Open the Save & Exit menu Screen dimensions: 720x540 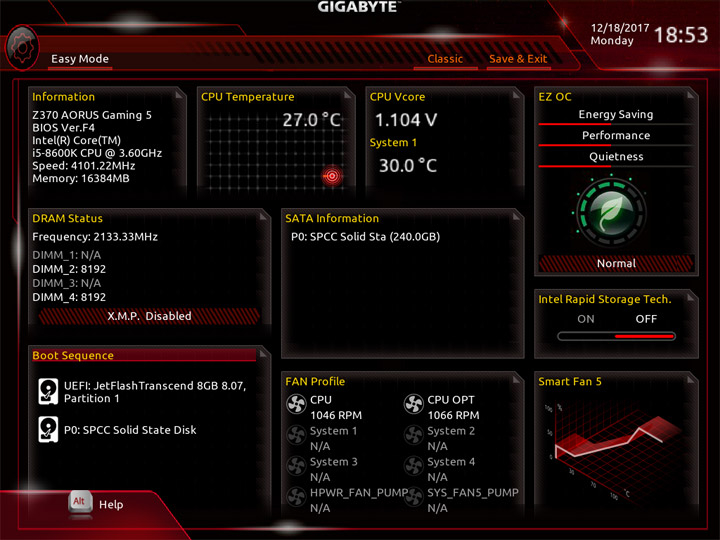[518, 59]
